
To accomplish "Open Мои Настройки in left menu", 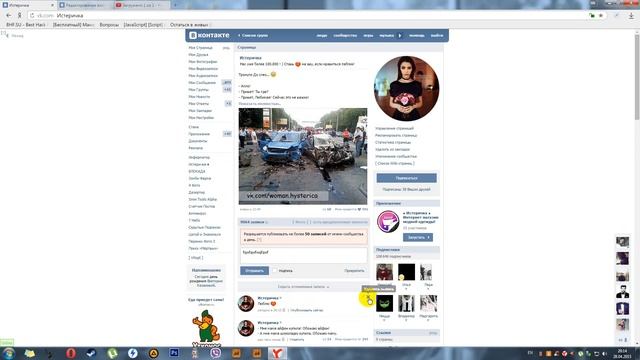I will tap(201, 118).
